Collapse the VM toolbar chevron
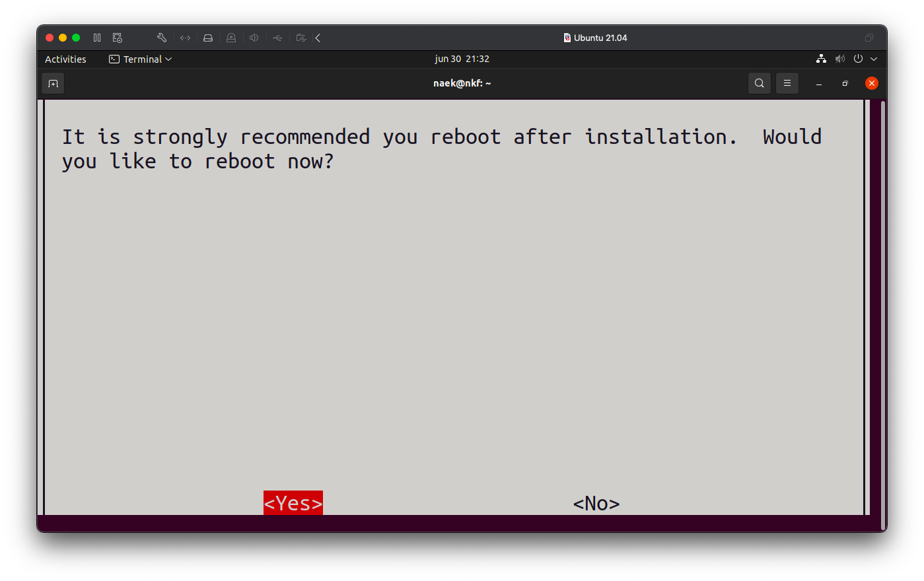Viewport: 924px width, 581px height. [x=318, y=38]
